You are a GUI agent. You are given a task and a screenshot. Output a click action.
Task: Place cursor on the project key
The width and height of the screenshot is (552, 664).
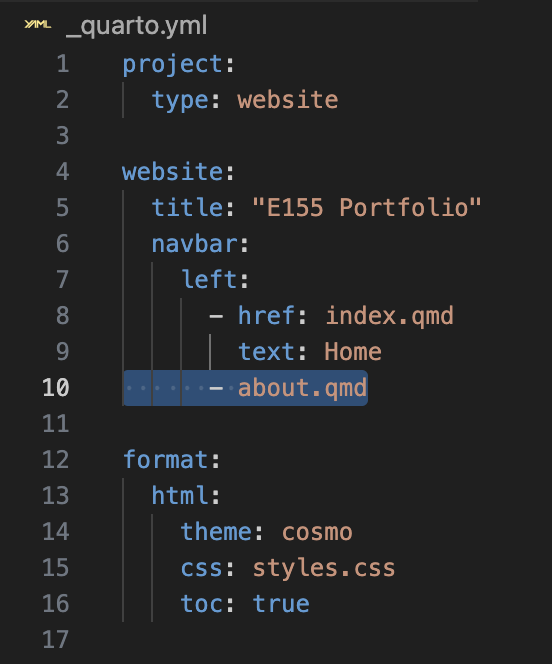click(173, 65)
